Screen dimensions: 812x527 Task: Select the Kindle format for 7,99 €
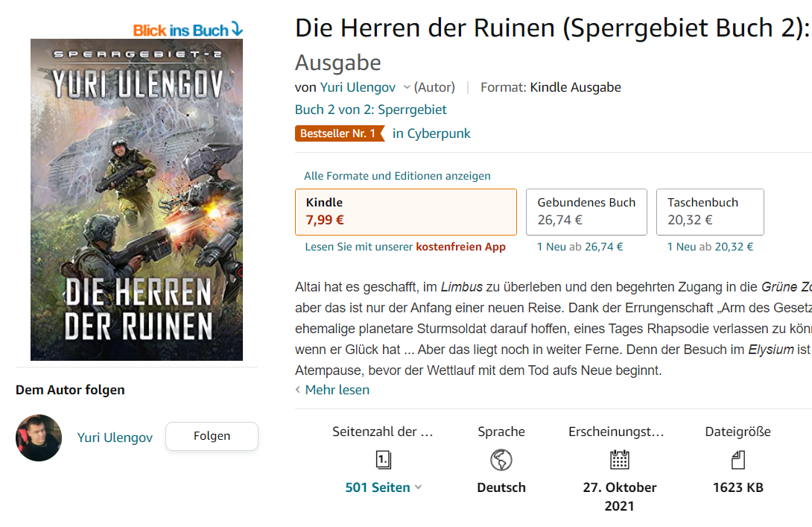tap(406, 212)
